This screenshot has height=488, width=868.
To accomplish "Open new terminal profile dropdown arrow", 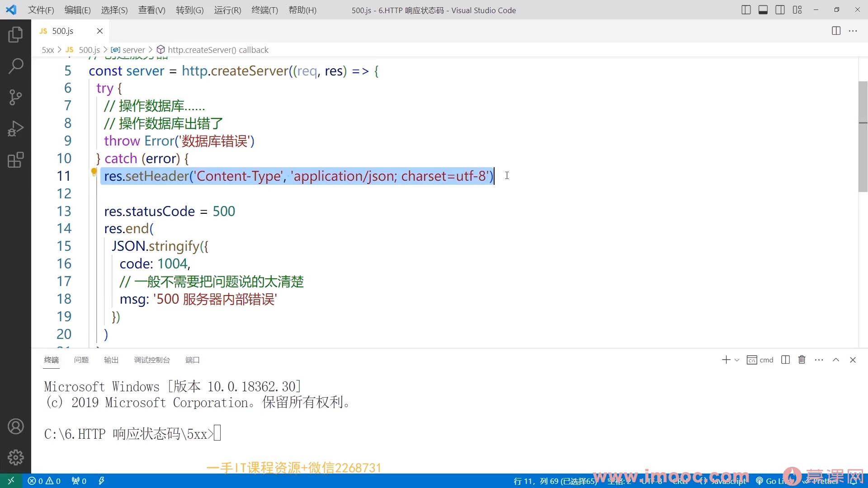I will pos(737,360).
